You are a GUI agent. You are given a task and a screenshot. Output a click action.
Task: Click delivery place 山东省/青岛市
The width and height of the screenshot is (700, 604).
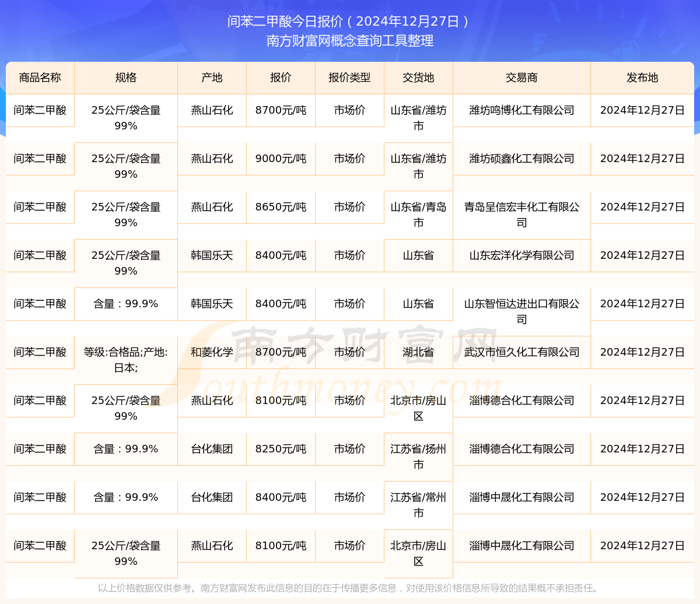(418, 215)
